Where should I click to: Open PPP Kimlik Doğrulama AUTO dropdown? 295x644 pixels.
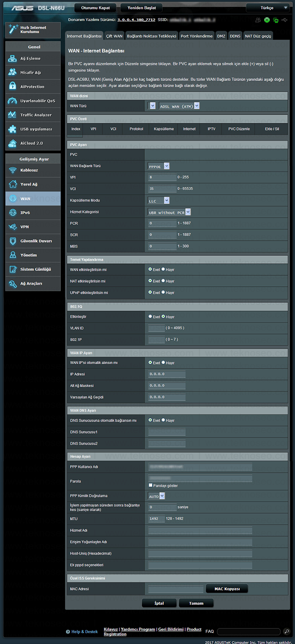tap(156, 496)
